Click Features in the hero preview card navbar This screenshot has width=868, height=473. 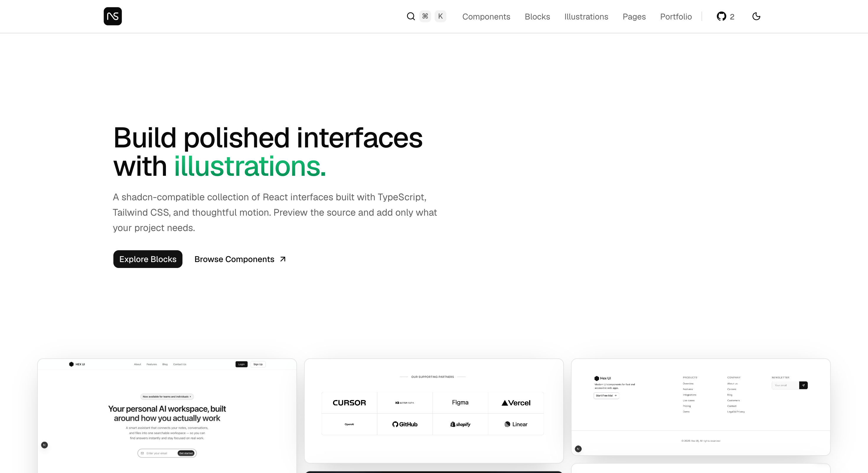pyautogui.click(x=152, y=364)
